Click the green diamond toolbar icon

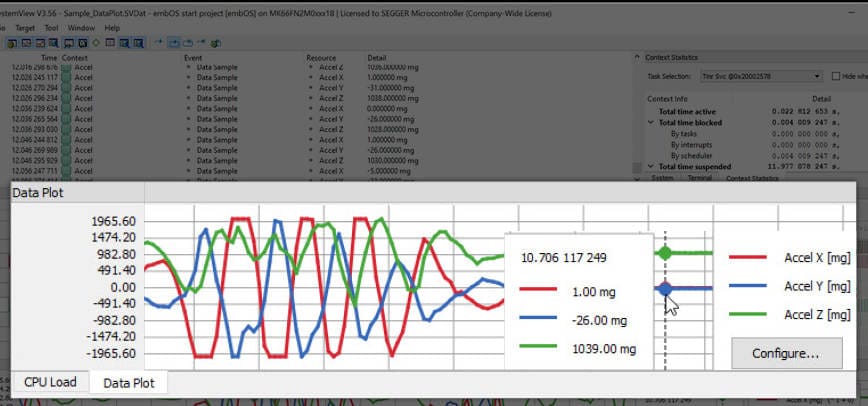tap(95, 43)
